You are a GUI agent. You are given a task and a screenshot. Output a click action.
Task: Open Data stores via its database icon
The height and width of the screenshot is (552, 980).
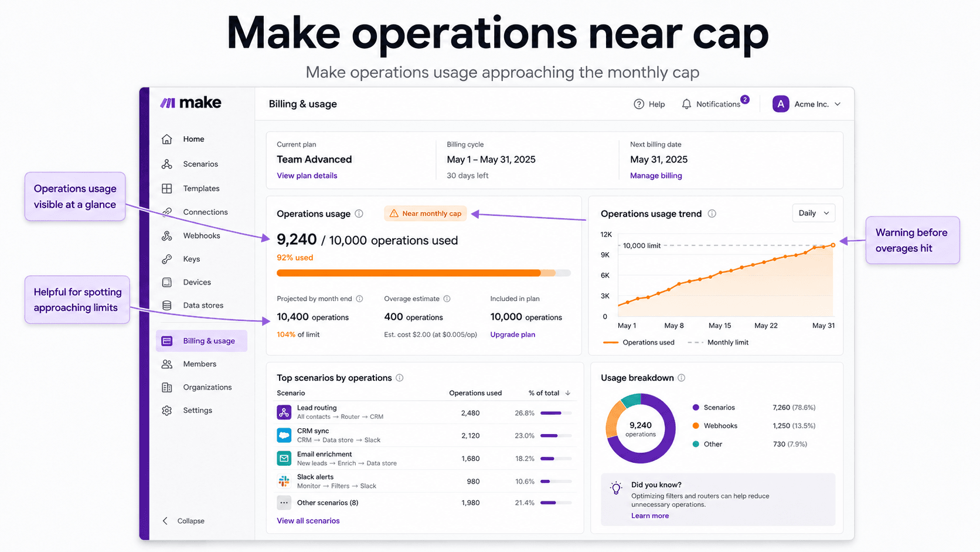click(167, 305)
